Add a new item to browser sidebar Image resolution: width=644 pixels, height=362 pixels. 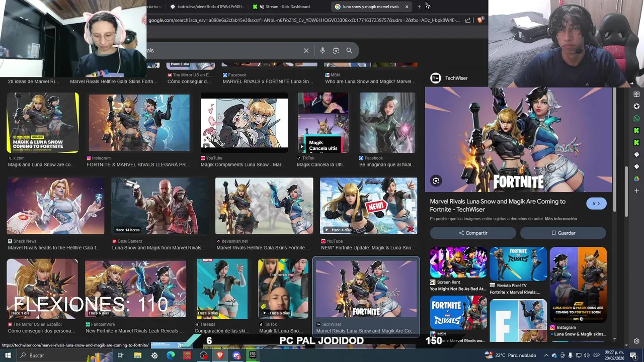coord(636,191)
